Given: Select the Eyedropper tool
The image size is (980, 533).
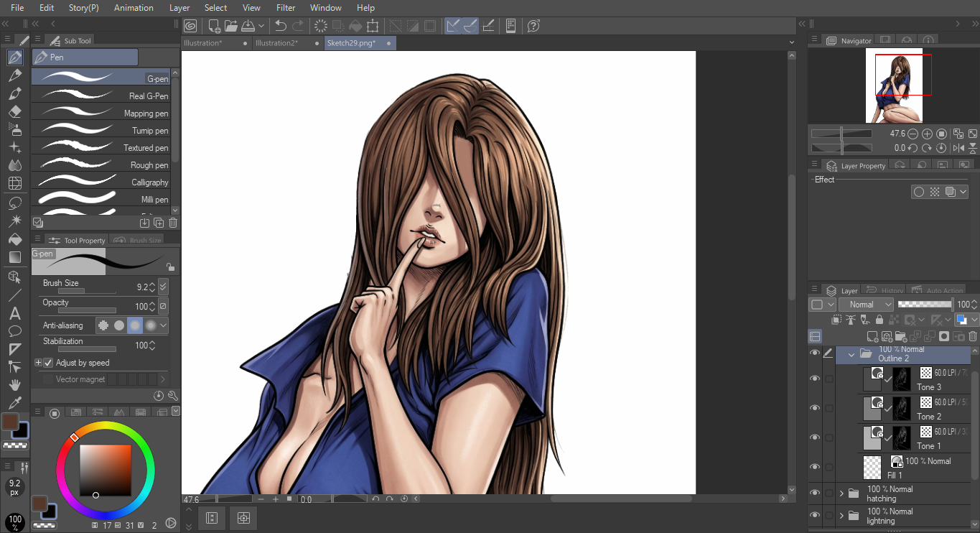Looking at the screenshot, I should coord(15,403).
